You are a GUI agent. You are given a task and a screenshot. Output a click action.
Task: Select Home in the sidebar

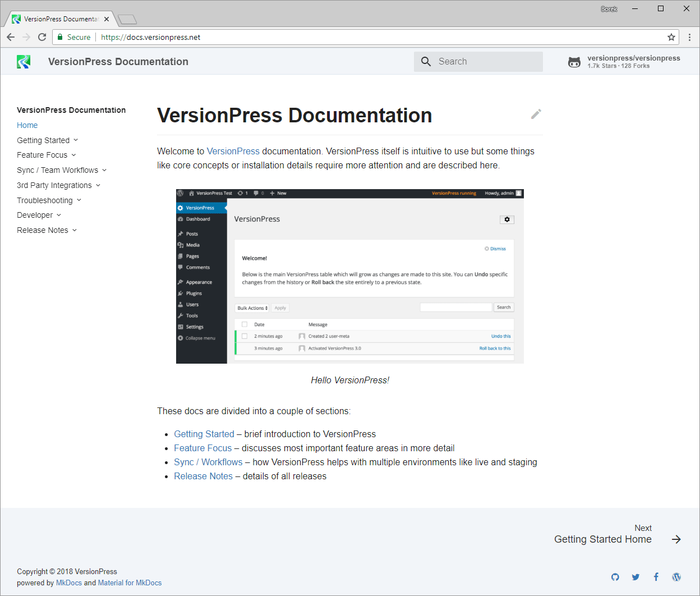[x=27, y=125]
